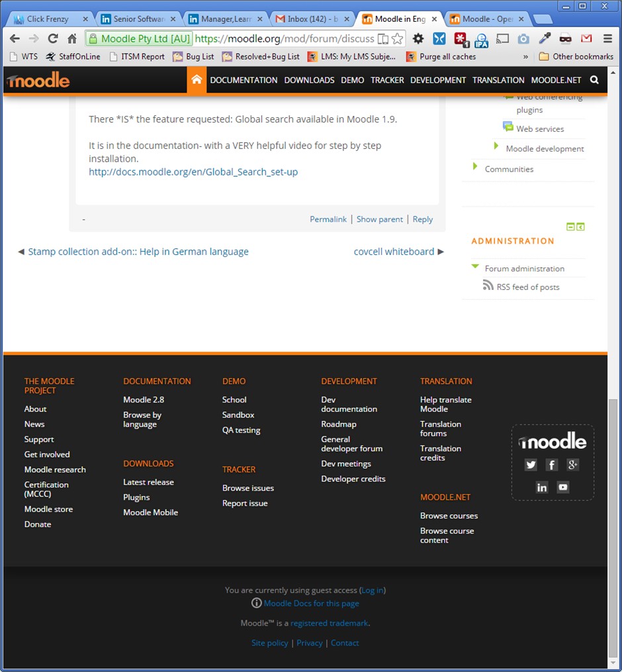Open the TRACKER menu item
Viewport: 622px width, 672px height.
(387, 80)
